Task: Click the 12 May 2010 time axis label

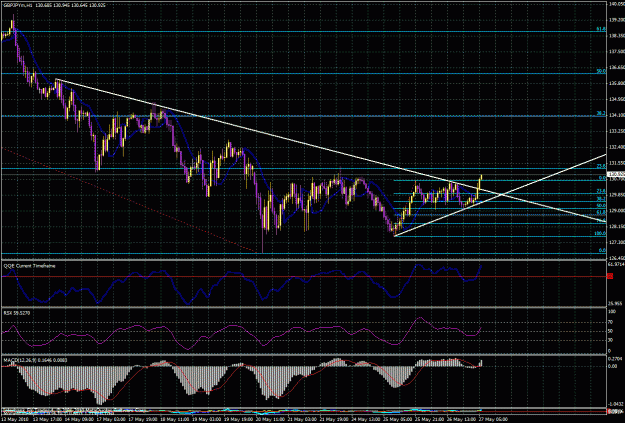Action: [x=14, y=420]
